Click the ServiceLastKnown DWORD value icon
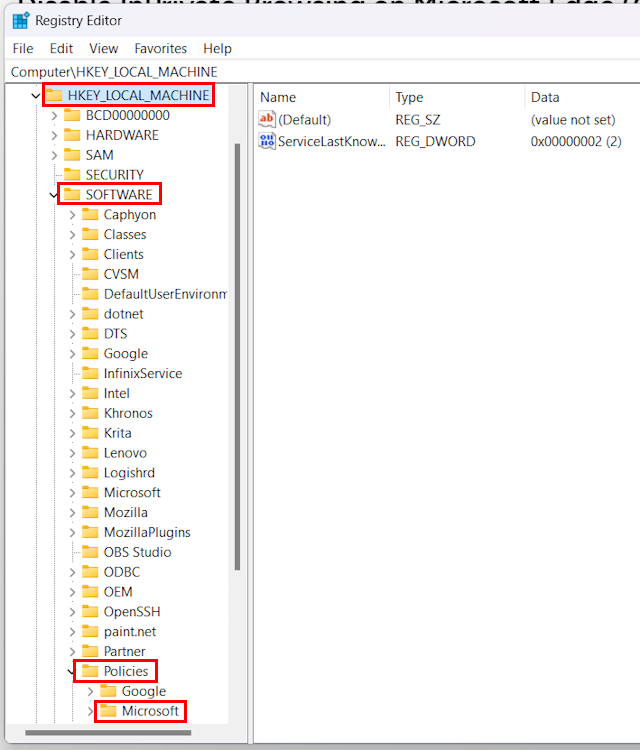This screenshot has height=750, width=640. pyautogui.click(x=267, y=141)
